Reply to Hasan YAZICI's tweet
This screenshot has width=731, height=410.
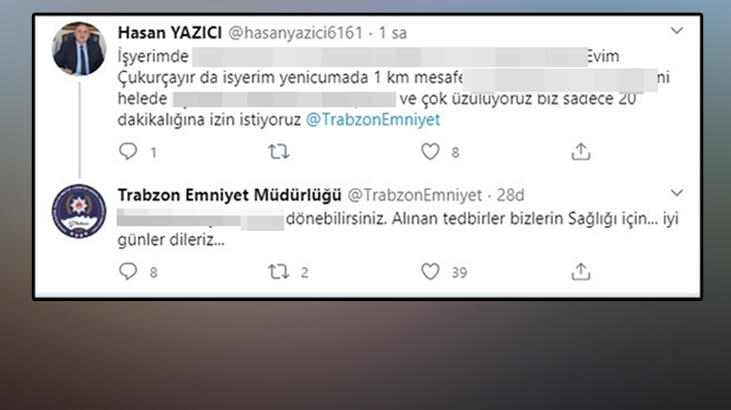click(x=128, y=152)
